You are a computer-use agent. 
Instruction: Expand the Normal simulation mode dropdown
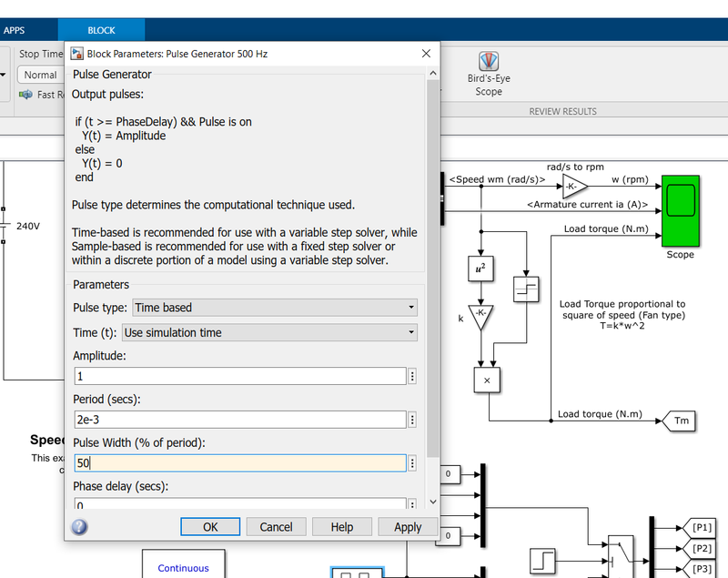pos(41,75)
